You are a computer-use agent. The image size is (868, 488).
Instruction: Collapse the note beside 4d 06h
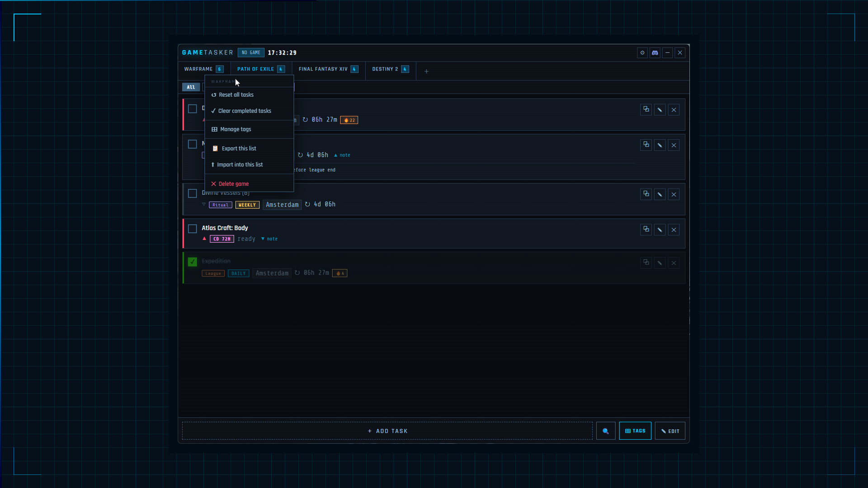click(x=342, y=155)
